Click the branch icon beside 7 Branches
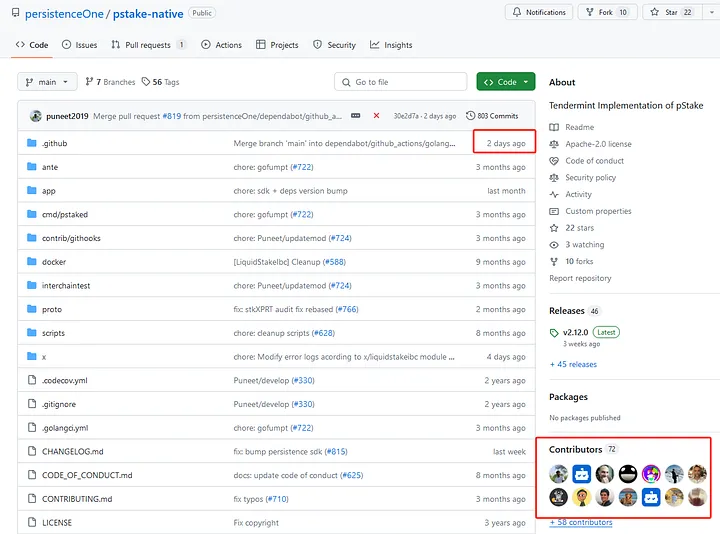Viewport: 720px width, 534px height. [x=89, y=82]
